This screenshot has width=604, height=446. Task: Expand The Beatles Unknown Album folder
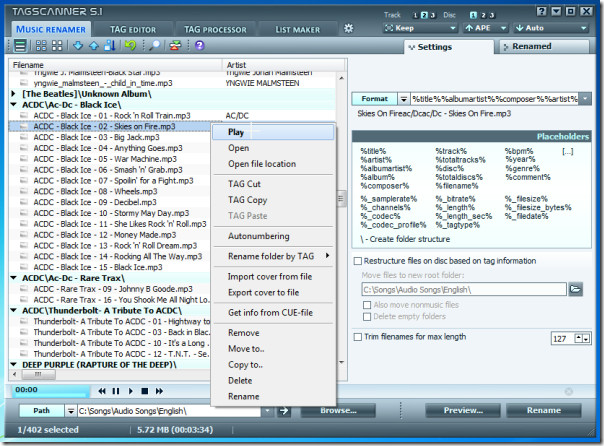(x=13, y=94)
